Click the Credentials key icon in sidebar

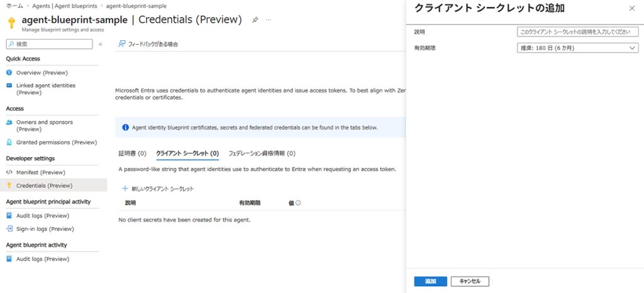click(9, 185)
